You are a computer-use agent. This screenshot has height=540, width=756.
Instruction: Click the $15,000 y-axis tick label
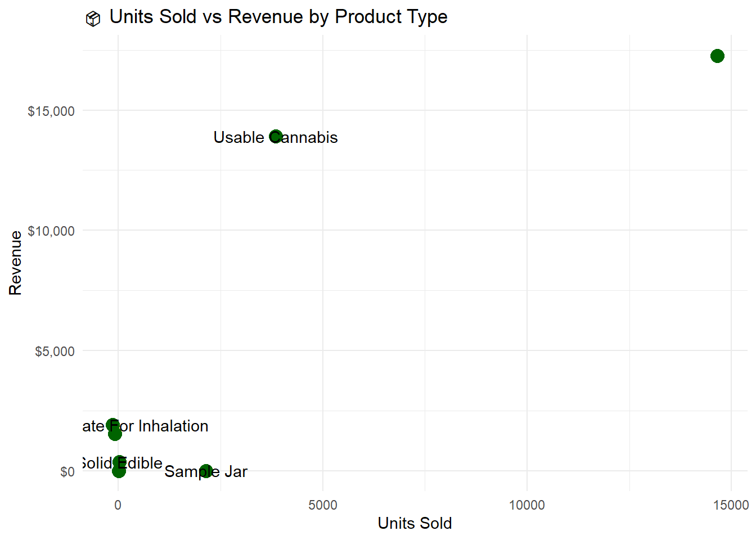(x=51, y=111)
